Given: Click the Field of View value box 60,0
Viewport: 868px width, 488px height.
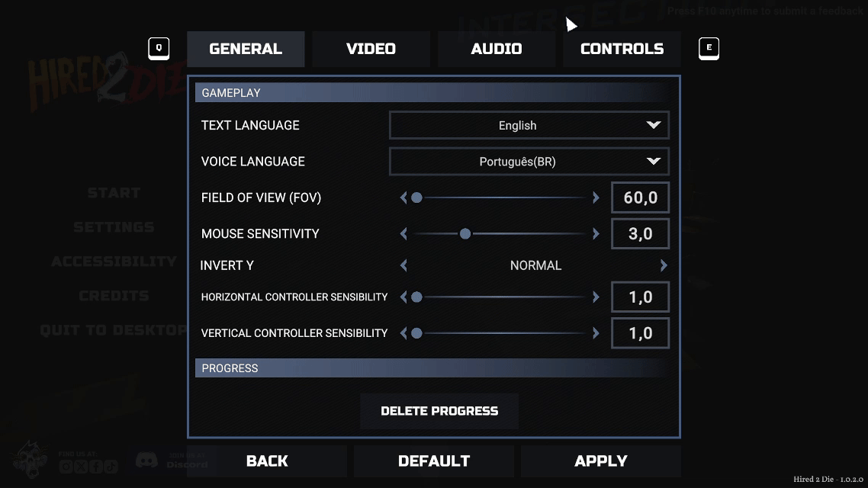Looking at the screenshot, I should pyautogui.click(x=641, y=197).
